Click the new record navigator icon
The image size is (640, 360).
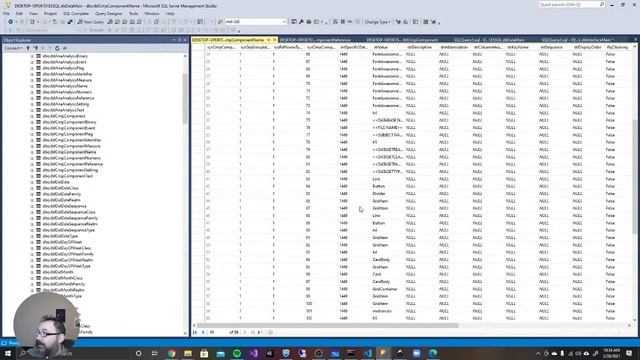(x=260, y=332)
